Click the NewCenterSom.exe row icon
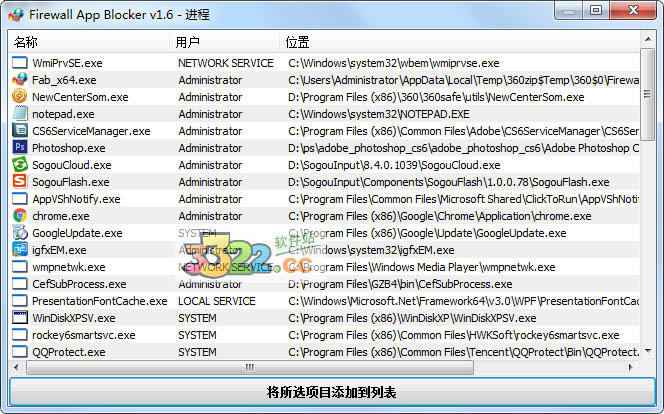 pos(19,97)
